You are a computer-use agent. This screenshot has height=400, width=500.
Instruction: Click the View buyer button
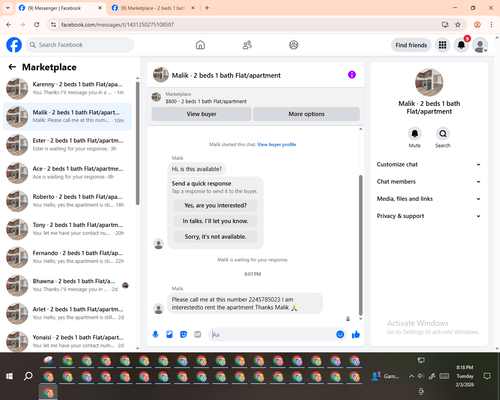pos(201,114)
